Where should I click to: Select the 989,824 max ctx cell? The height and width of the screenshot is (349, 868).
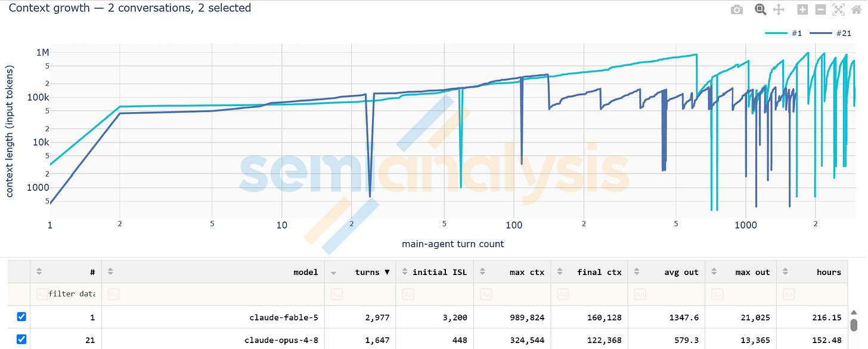[x=513, y=317]
